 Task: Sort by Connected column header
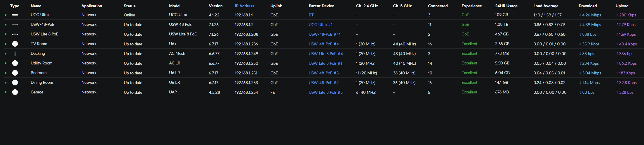pos(438,6)
